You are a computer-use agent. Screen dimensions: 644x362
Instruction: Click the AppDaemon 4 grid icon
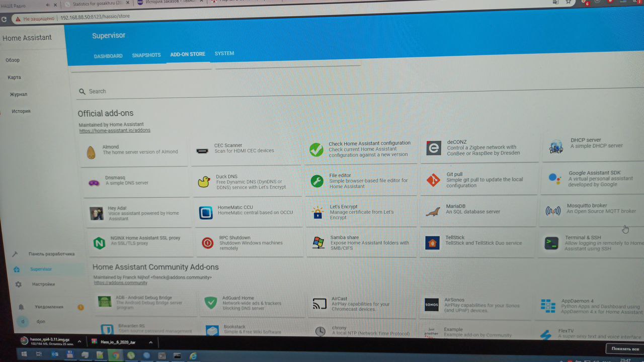click(x=548, y=305)
